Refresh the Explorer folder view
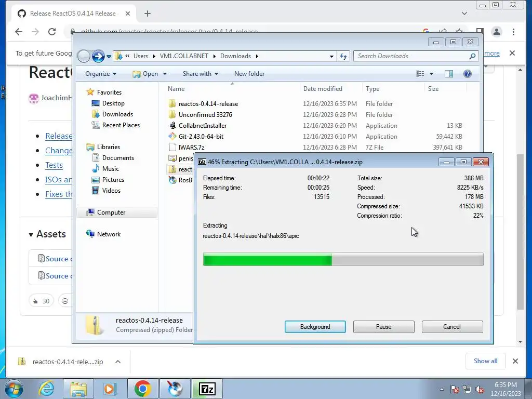This screenshot has height=399, width=532. tap(343, 56)
